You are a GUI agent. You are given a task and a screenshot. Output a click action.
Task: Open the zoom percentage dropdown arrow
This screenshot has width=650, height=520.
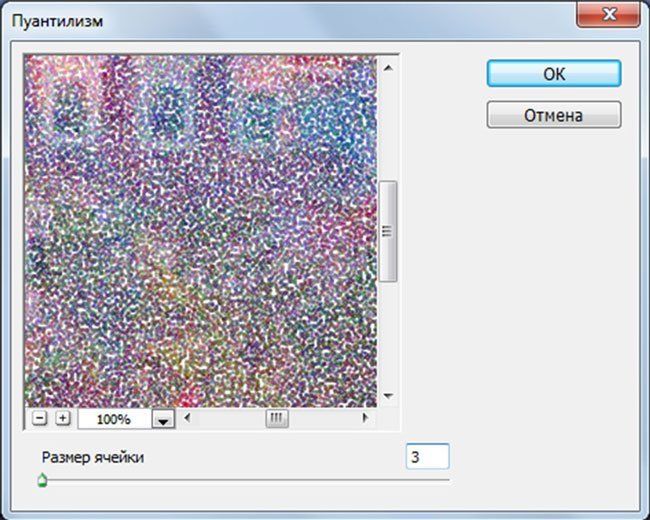163,419
